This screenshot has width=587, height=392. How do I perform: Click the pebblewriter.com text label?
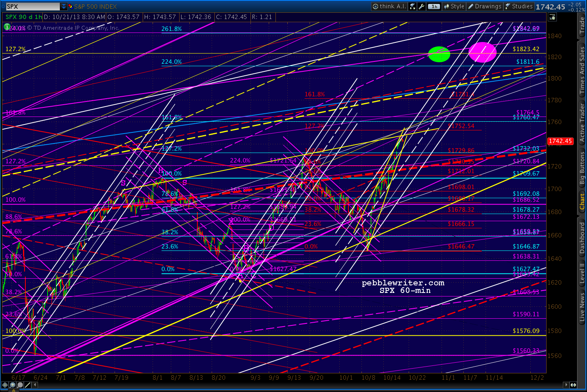(x=403, y=283)
